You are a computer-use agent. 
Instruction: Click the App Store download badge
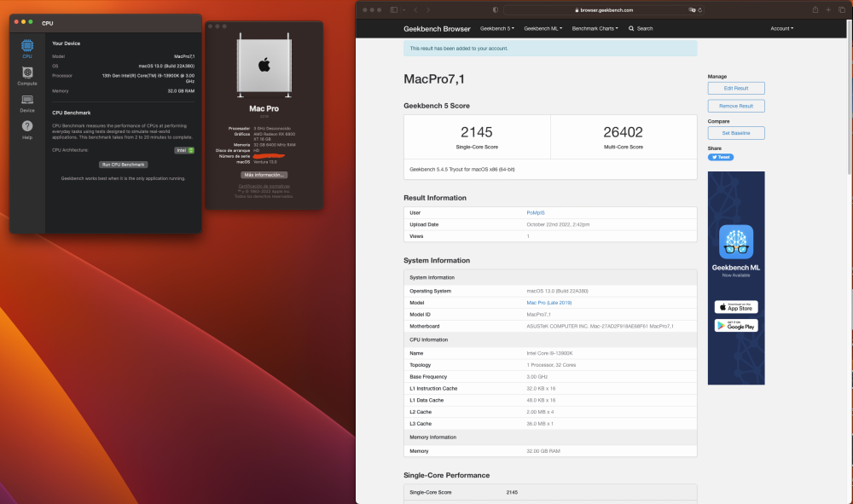tap(736, 307)
